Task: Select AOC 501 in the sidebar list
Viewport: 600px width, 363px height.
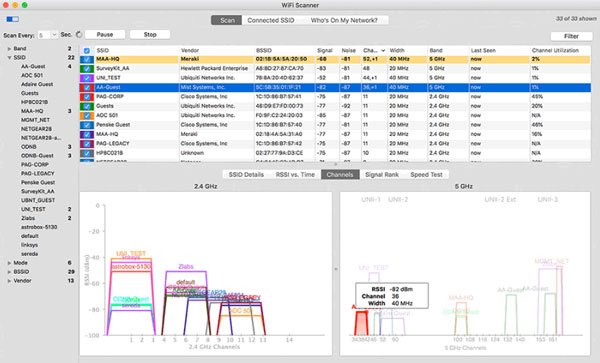Action: pos(32,75)
